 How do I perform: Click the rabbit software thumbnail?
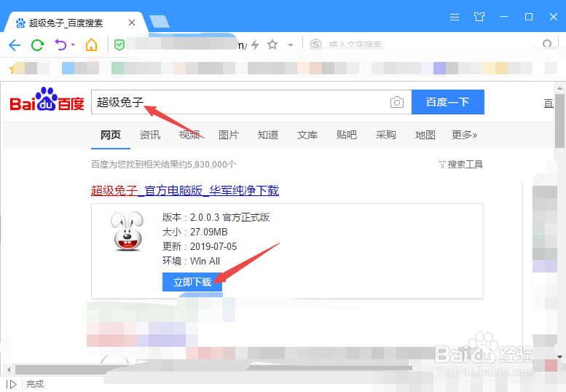click(x=127, y=232)
